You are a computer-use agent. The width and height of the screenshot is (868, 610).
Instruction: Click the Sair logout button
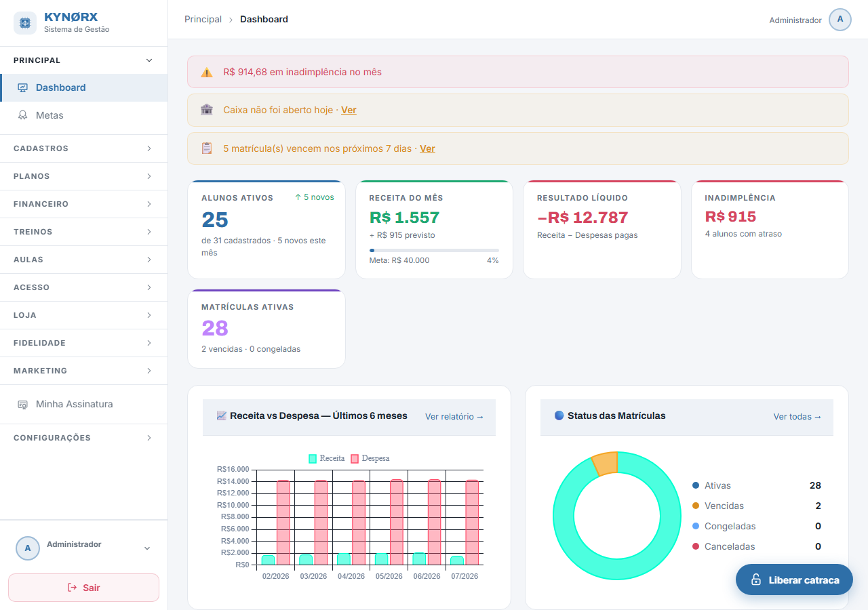pyautogui.click(x=83, y=588)
